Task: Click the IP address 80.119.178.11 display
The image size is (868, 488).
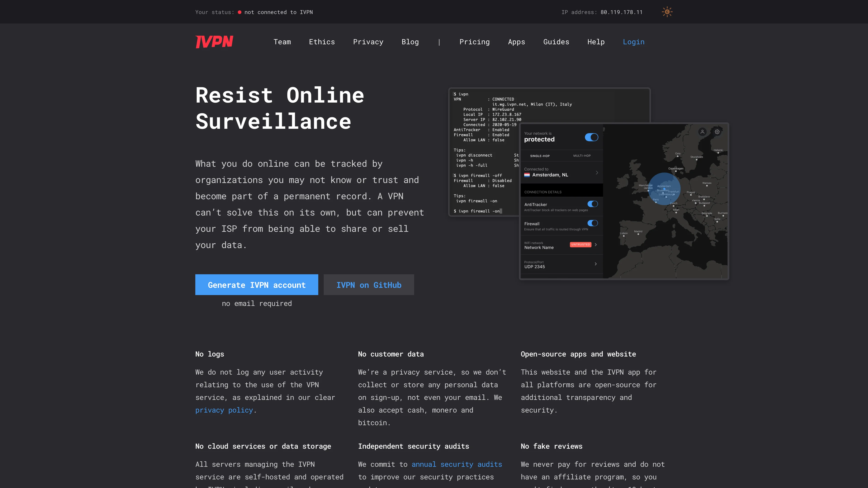Action: click(621, 12)
